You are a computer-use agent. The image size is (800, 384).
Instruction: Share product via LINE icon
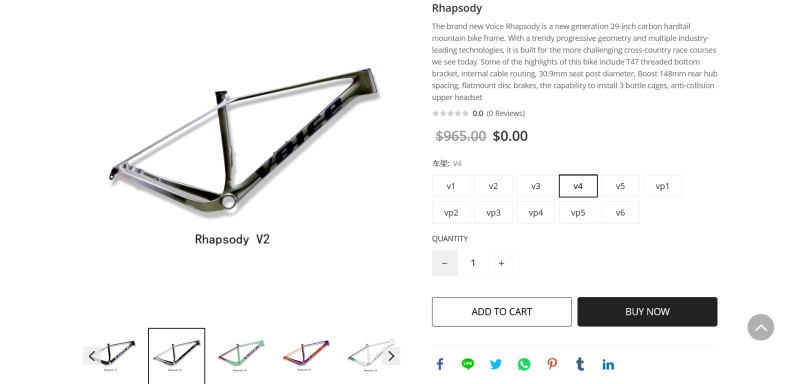tap(467, 364)
